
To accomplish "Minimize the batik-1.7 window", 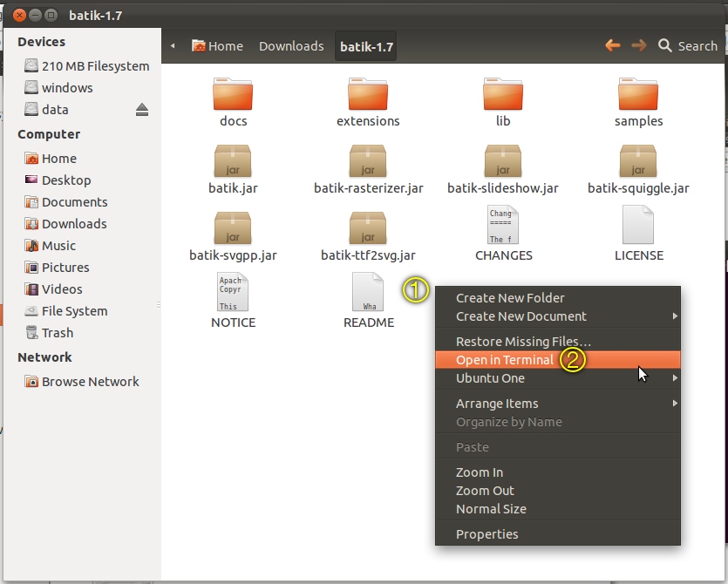I will click(35, 16).
